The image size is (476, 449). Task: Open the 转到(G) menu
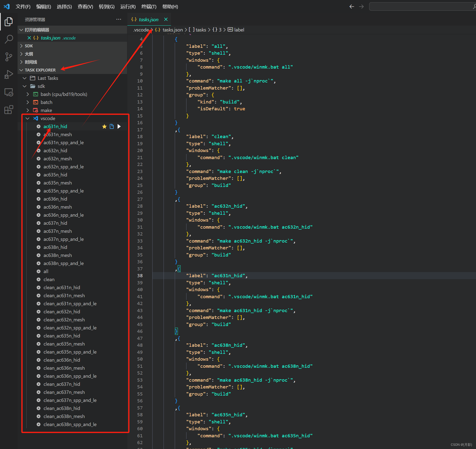[x=107, y=7]
